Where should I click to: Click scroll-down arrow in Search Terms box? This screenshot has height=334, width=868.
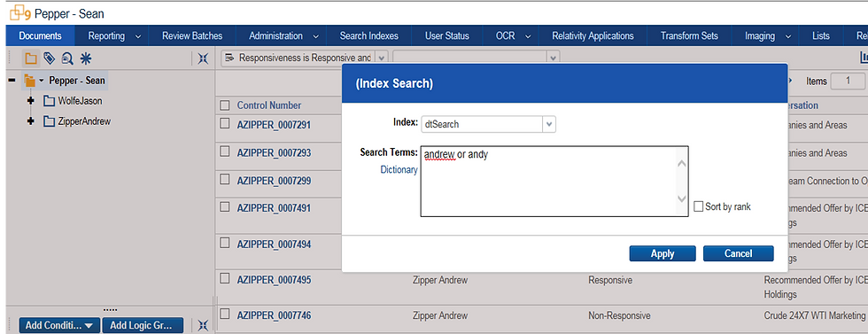coord(682,198)
